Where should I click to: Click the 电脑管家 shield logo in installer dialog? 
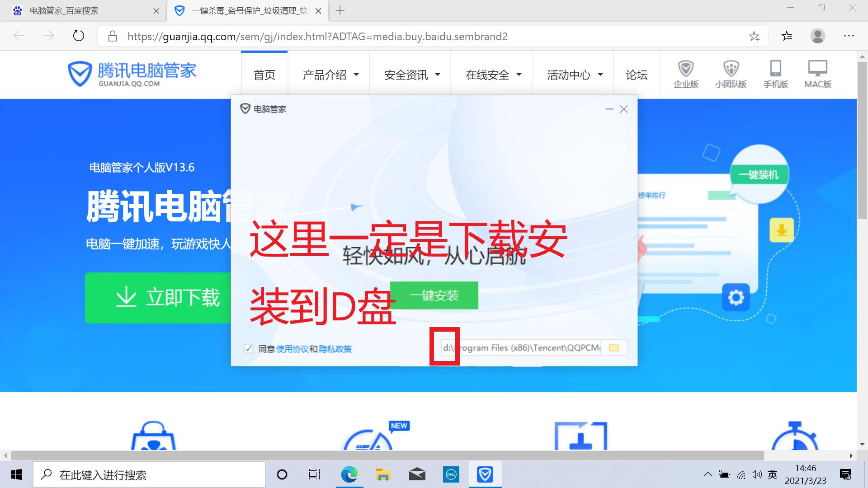click(245, 108)
